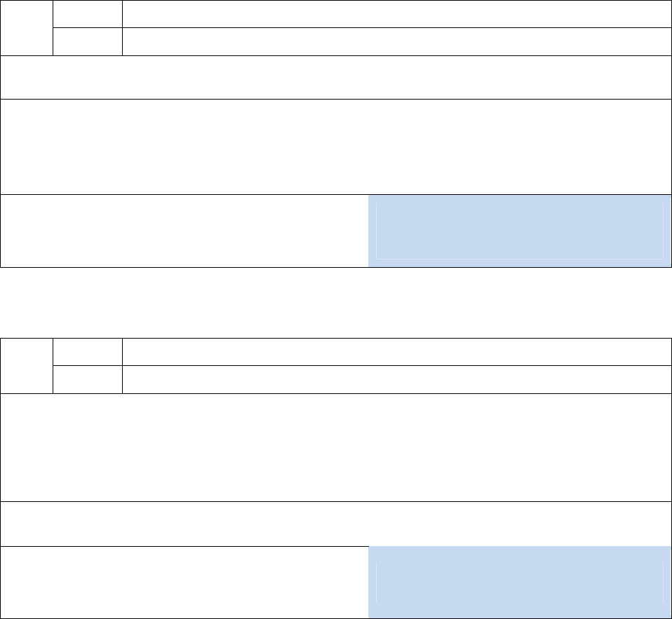Focus the upper table's short full-width row
The width and height of the screenshot is (672, 619).
coord(336,77)
